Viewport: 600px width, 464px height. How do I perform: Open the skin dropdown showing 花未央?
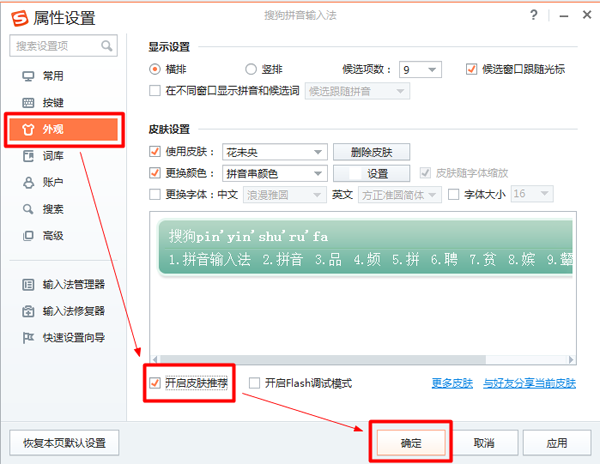click(275, 152)
